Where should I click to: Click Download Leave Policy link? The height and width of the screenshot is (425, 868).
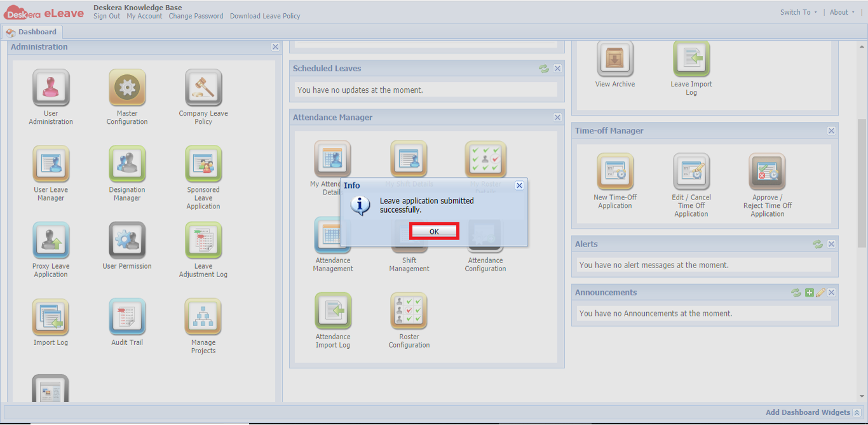(x=265, y=17)
